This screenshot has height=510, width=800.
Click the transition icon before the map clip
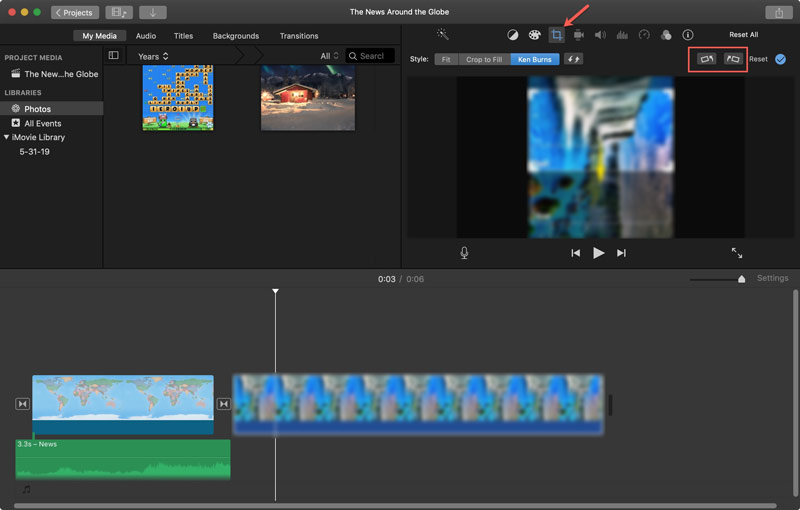coord(22,404)
